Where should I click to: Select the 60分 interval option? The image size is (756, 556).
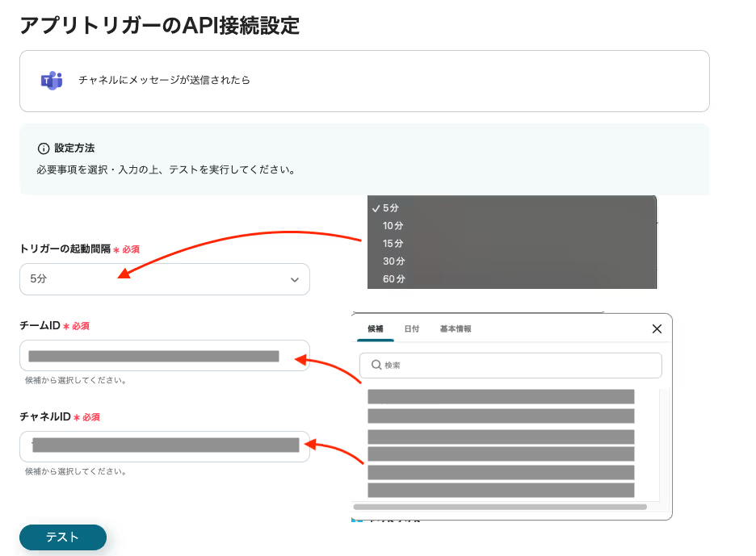393,279
